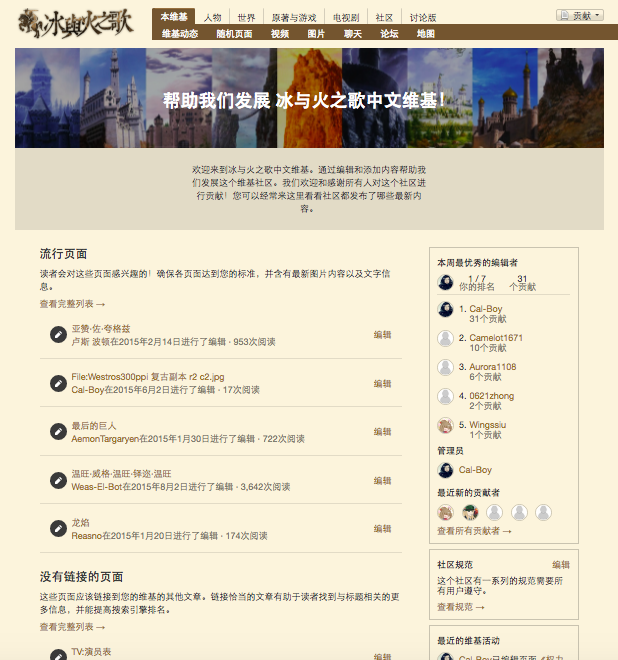This screenshot has width=618, height=660.
Task: Open the 亚赞·佐·夸格兹 page link
Action: tap(101, 329)
